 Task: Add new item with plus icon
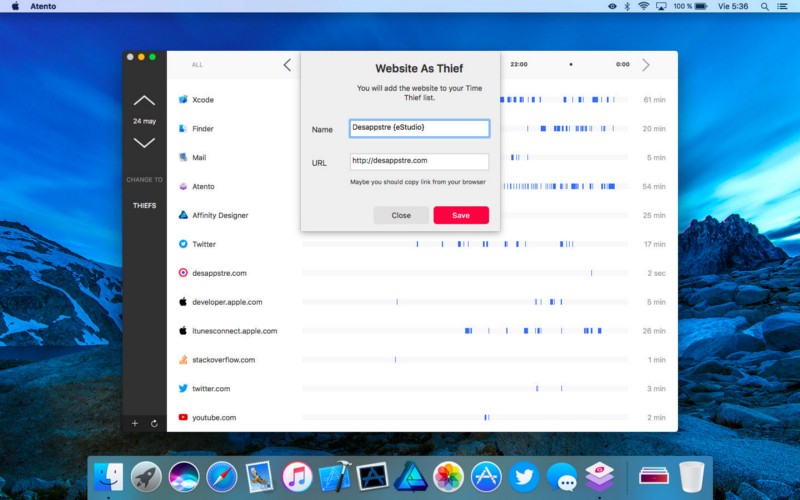coord(135,423)
